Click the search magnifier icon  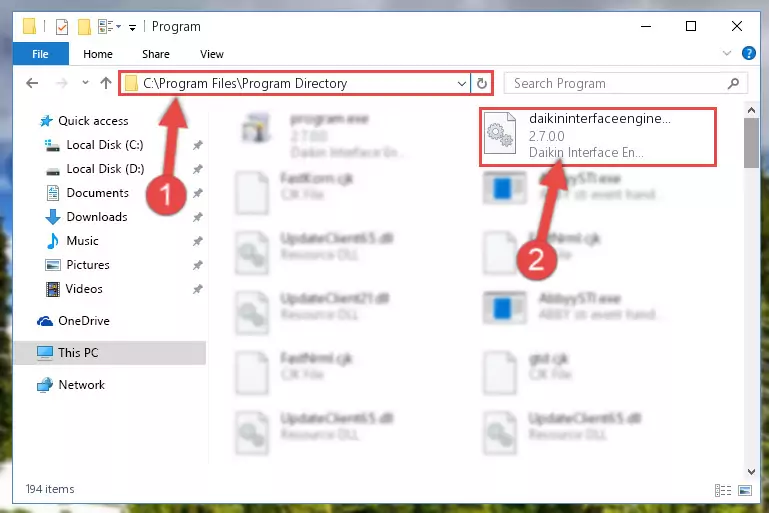[x=733, y=83]
